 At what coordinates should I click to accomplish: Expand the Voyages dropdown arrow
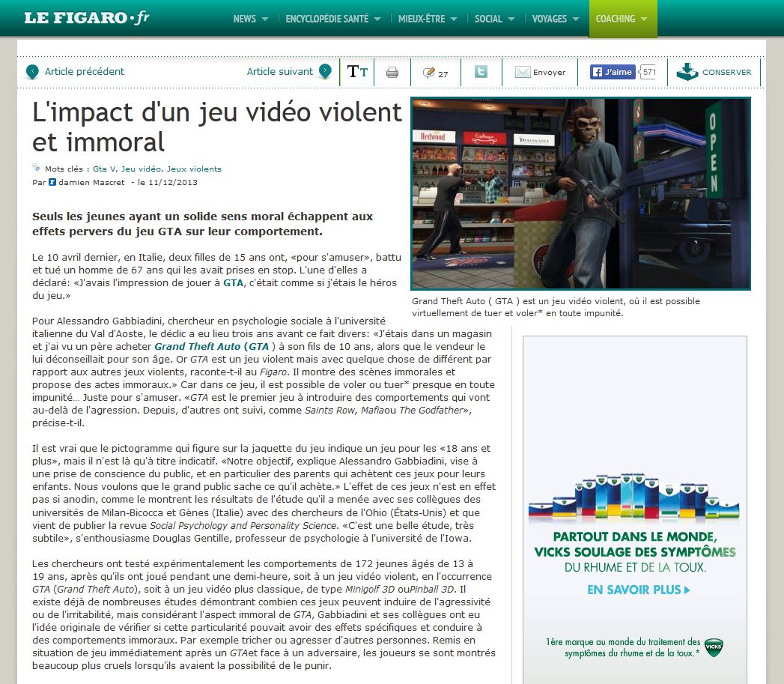pyautogui.click(x=576, y=19)
